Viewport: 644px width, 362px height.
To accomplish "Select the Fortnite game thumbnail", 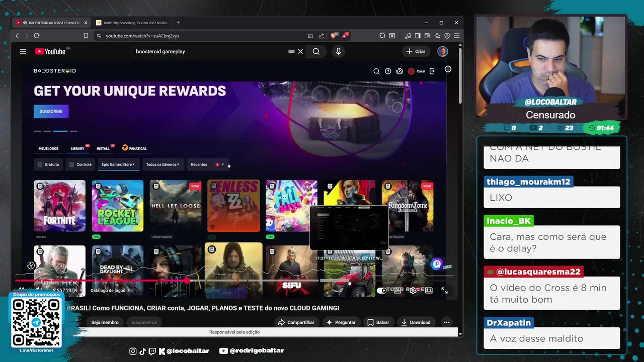I will click(59, 206).
